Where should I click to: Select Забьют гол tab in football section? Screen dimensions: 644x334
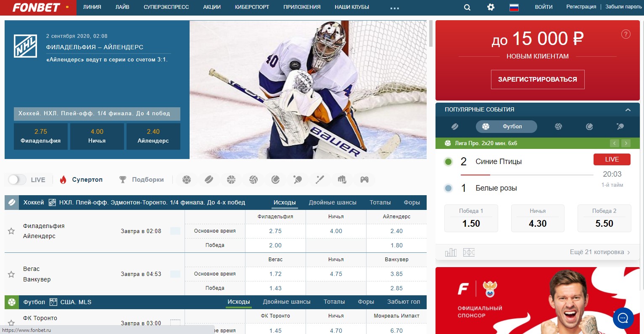404,302
